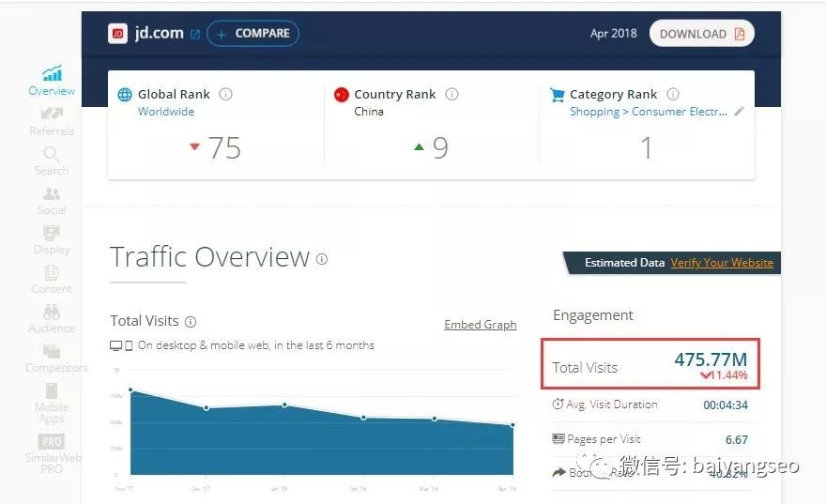The height and width of the screenshot is (504, 826).
Task: Click the Estimated Data label
Action: click(x=625, y=262)
